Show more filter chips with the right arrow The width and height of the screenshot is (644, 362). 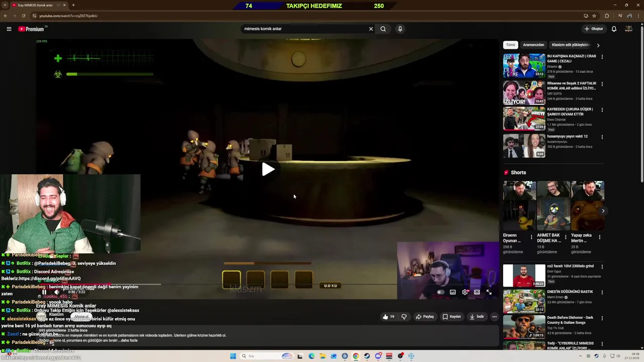click(598, 45)
